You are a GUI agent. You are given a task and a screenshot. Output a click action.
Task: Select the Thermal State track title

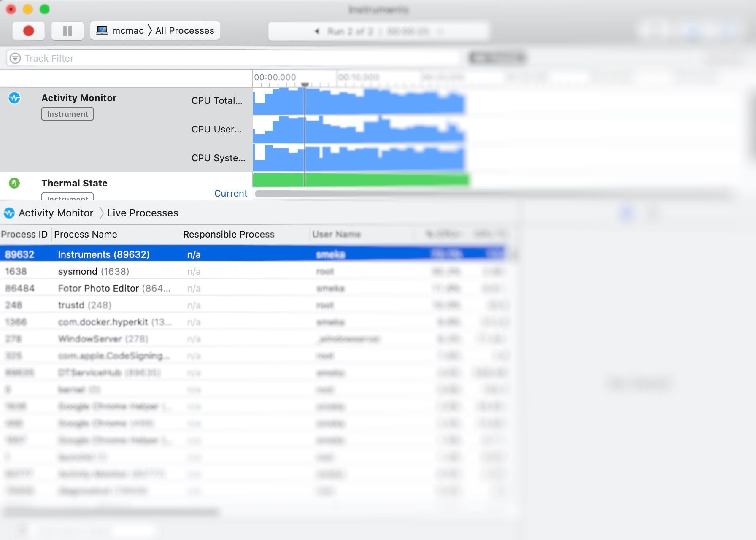coord(74,183)
